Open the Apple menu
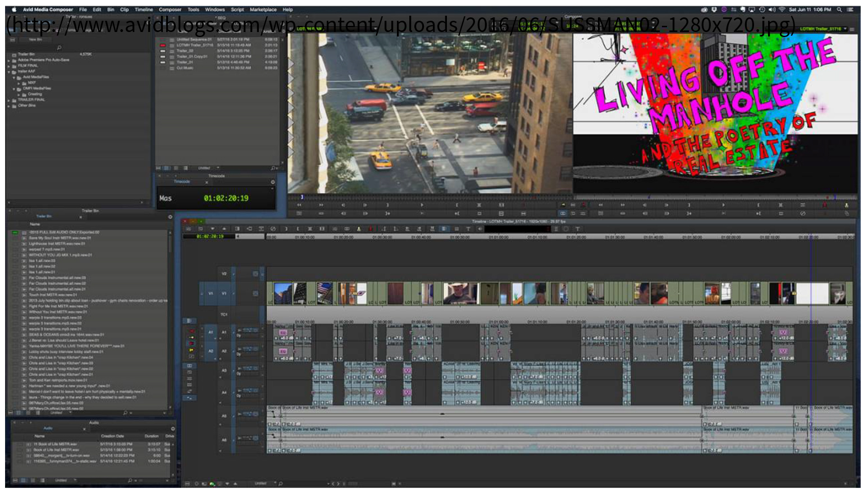 (14, 10)
